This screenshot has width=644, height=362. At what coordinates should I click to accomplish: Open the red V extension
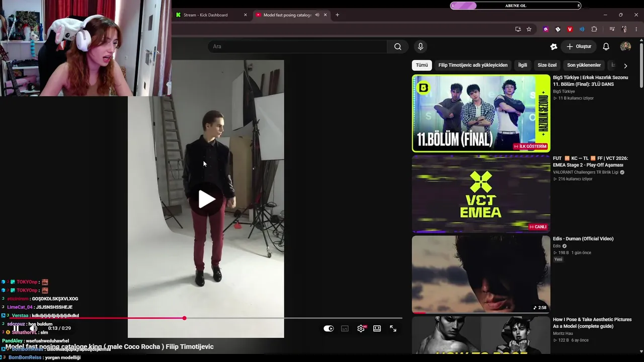pyautogui.click(x=570, y=29)
